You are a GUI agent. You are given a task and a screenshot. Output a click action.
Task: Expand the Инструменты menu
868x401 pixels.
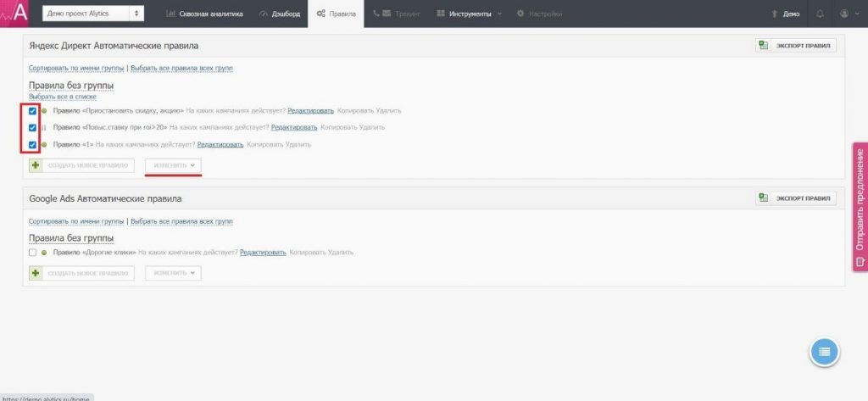point(470,14)
